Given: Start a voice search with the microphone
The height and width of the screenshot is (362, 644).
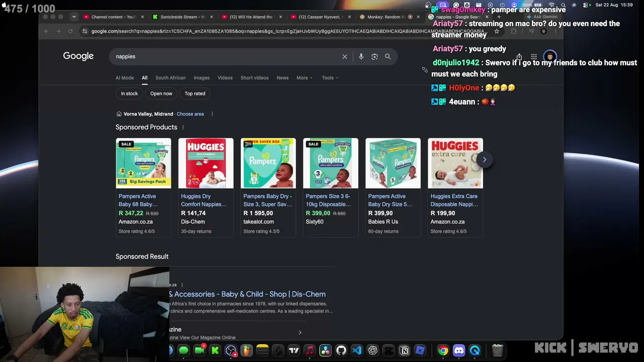Looking at the screenshot, I should point(361,57).
